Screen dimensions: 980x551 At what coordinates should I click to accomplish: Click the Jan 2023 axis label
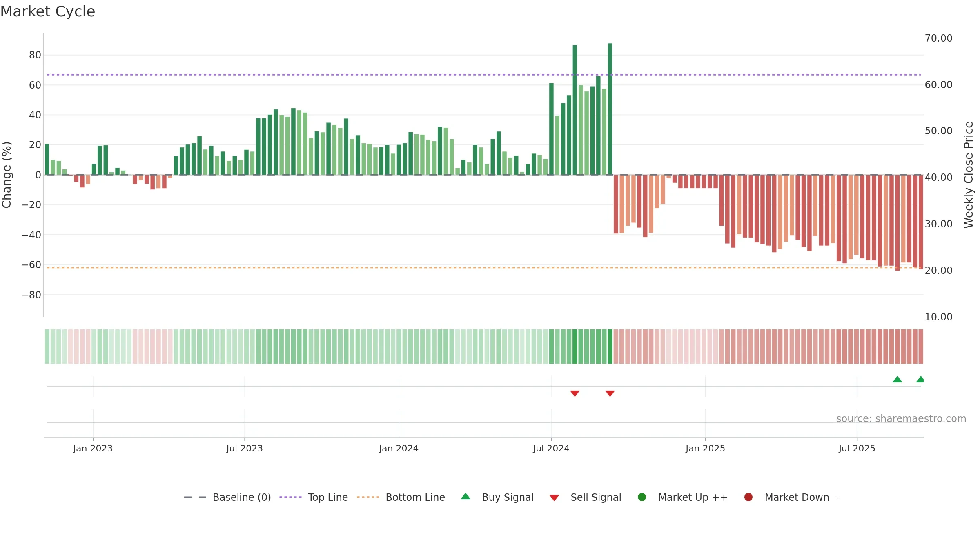(x=93, y=448)
